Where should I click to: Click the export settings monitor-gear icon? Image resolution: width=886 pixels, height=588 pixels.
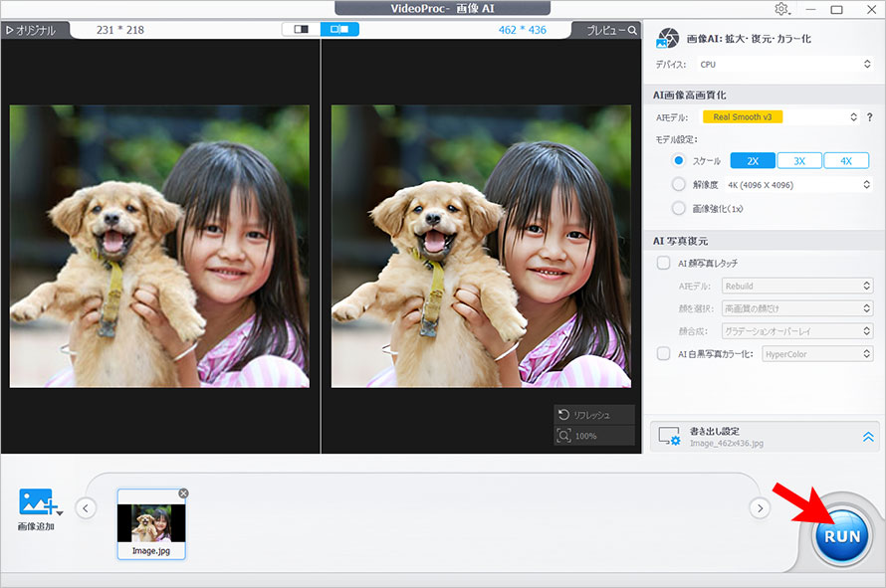(x=670, y=436)
